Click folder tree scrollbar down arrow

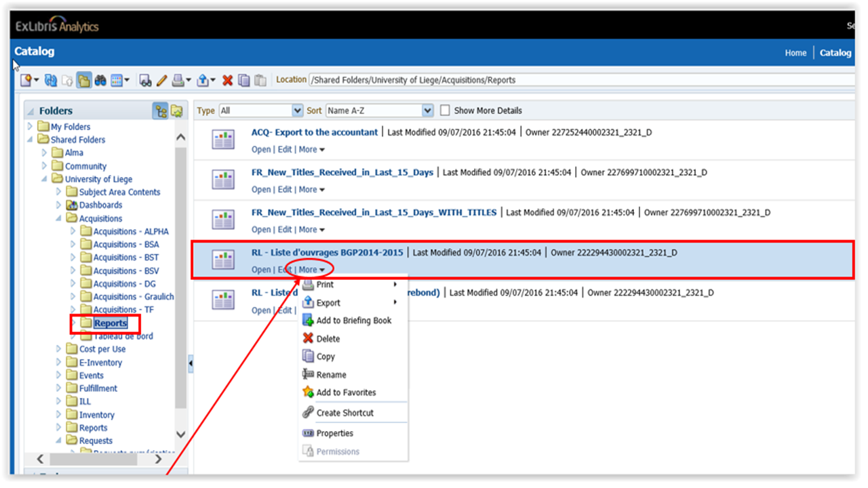point(180,434)
